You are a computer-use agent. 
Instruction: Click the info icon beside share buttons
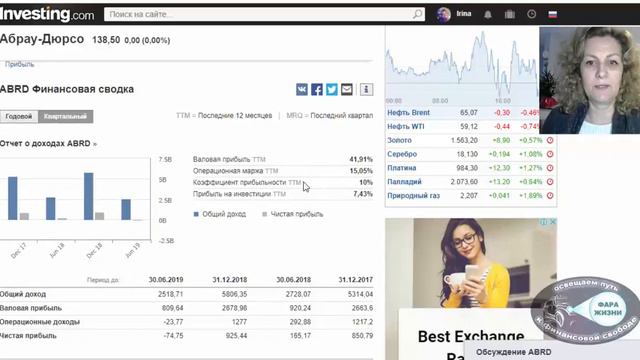coord(366,89)
